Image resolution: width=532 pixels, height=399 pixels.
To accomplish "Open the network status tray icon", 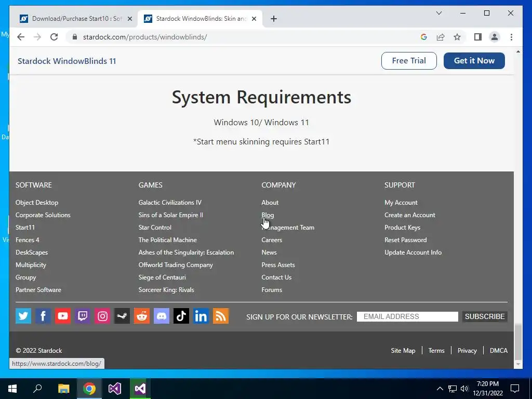I will point(453,389).
